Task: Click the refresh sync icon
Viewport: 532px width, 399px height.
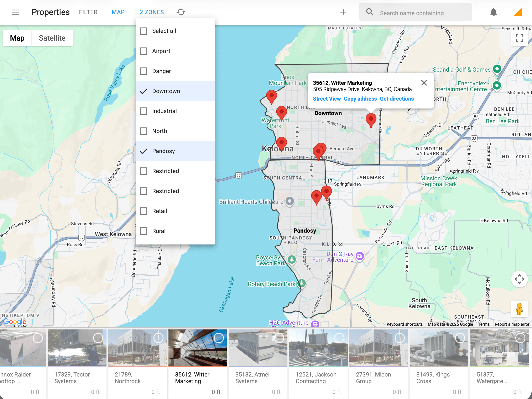Action: pyautogui.click(x=181, y=12)
